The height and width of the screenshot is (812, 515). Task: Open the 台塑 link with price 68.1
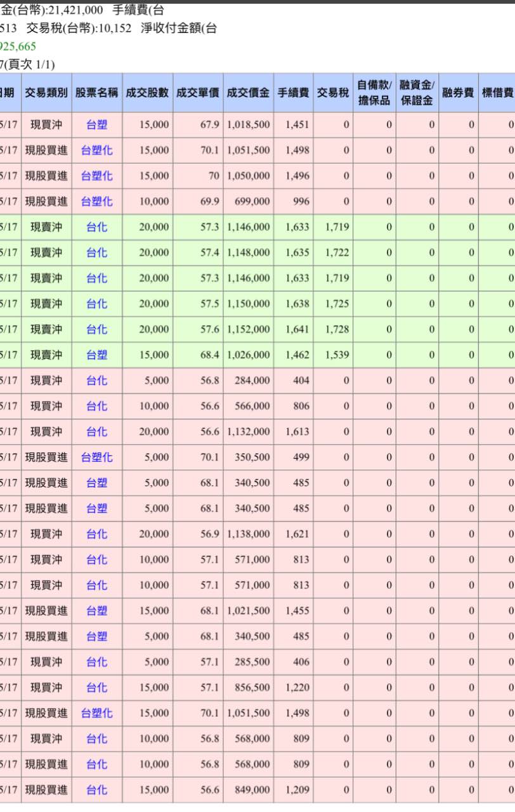pos(96,483)
